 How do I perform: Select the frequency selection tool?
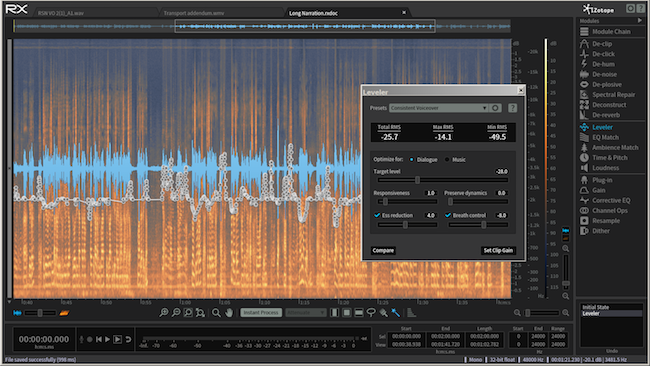click(x=359, y=313)
